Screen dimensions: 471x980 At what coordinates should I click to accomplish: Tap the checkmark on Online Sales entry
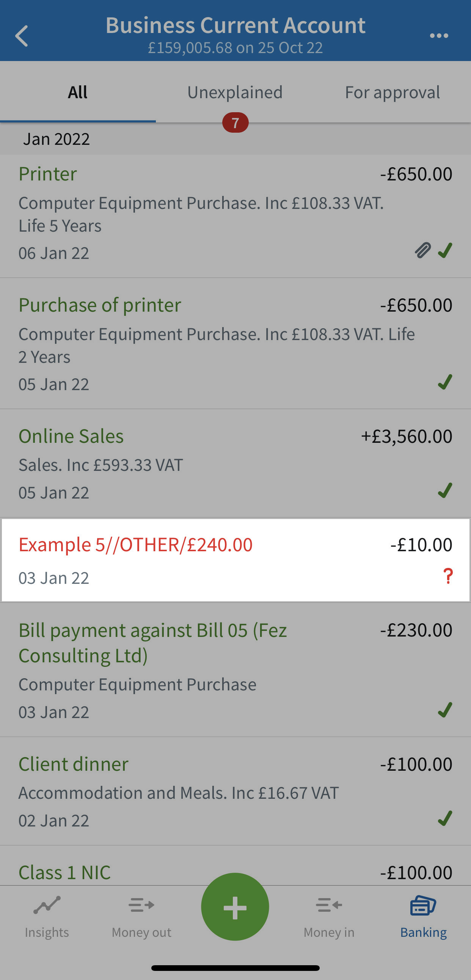(445, 492)
